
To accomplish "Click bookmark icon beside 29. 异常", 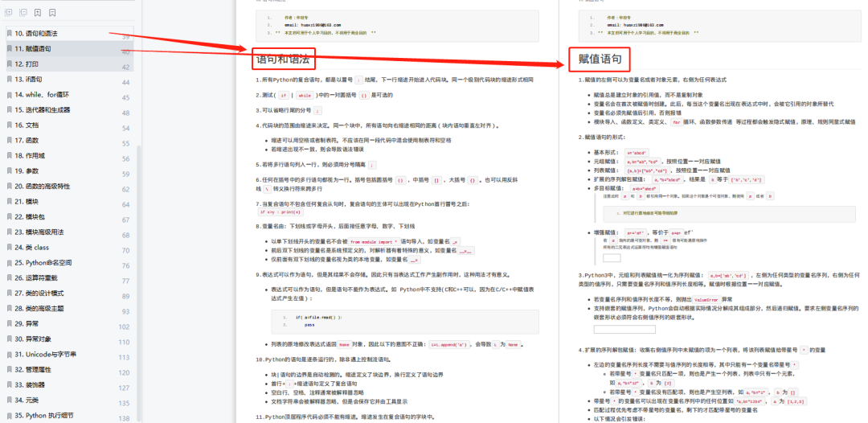I will pyautogui.click(x=9, y=323).
